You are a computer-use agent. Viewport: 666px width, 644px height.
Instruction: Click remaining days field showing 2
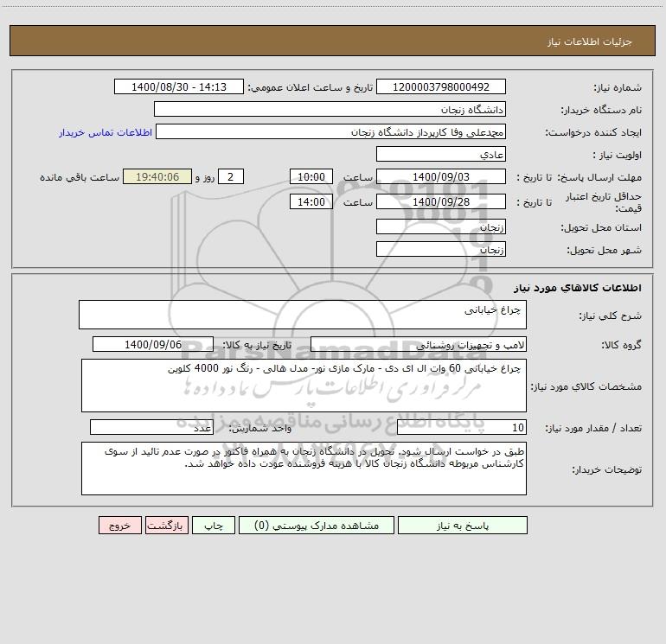pyautogui.click(x=231, y=176)
